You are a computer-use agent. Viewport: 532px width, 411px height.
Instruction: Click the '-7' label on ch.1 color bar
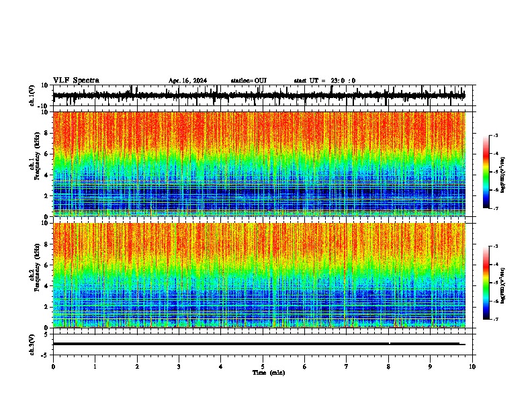[x=496, y=208]
